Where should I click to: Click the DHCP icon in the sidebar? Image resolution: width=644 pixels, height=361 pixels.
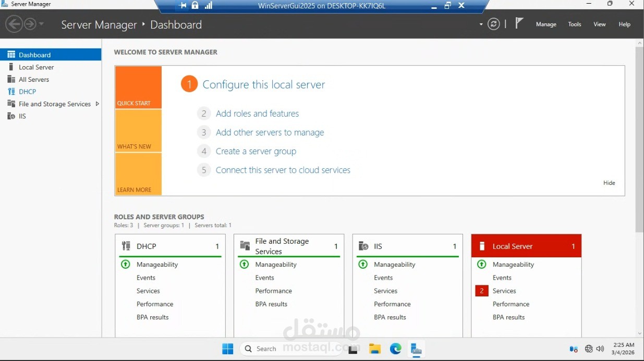tap(11, 92)
